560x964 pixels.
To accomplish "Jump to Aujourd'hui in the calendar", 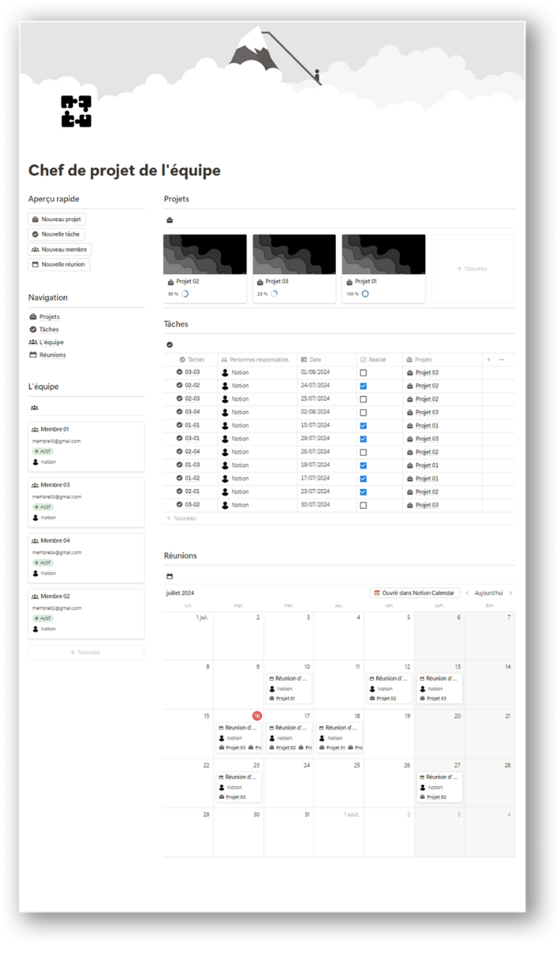I will (x=488, y=593).
